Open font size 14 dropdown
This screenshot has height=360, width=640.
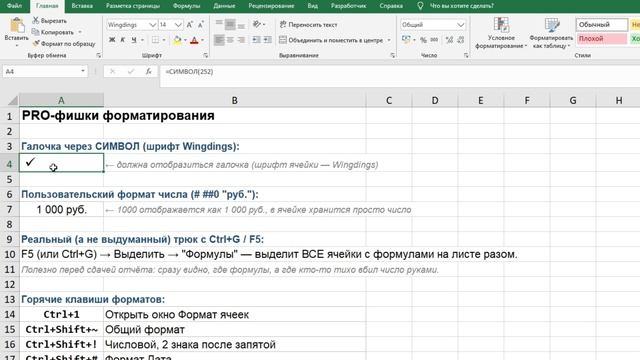pyautogui.click(x=178, y=25)
